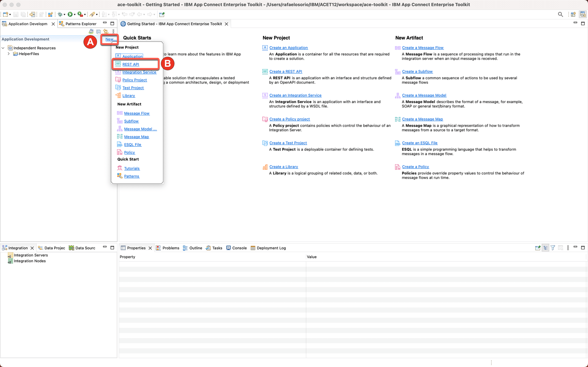Collapse the Independent Resources tree node

(x=3, y=48)
